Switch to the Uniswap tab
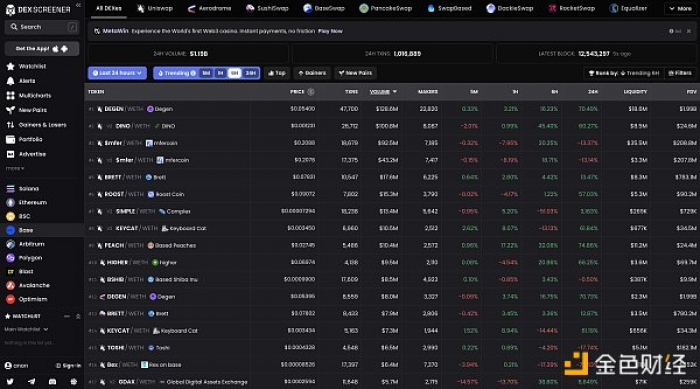The height and width of the screenshot is (389, 700). pos(155,8)
